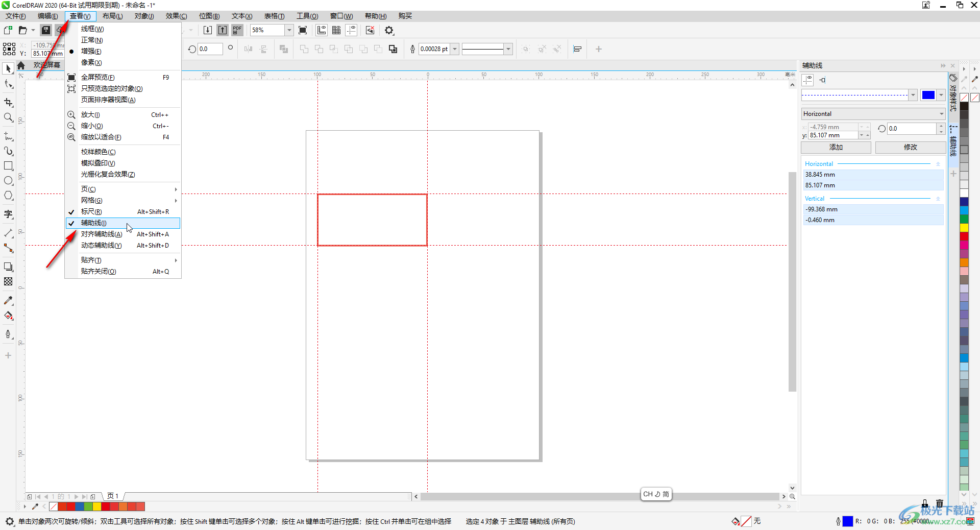This screenshot has height=530, width=980.
Task: Collapse the Vertical guidelines list section
Action: (x=938, y=199)
